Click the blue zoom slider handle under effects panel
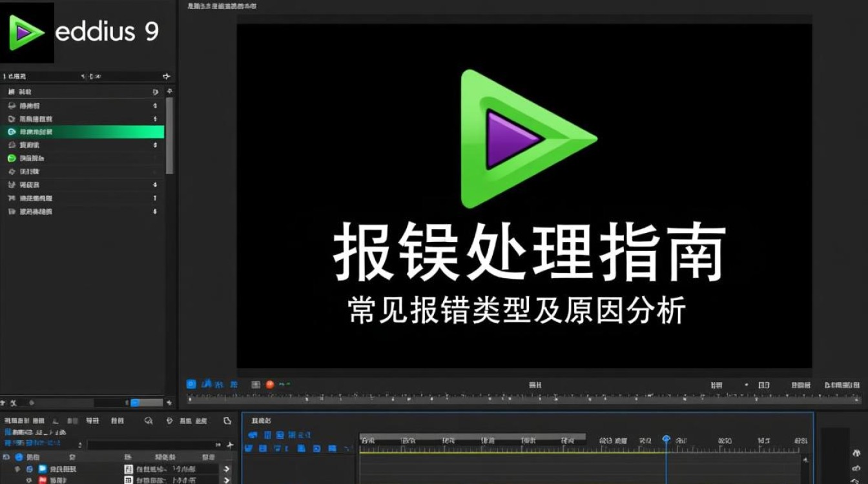The height and width of the screenshot is (484, 868). tap(135, 403)
